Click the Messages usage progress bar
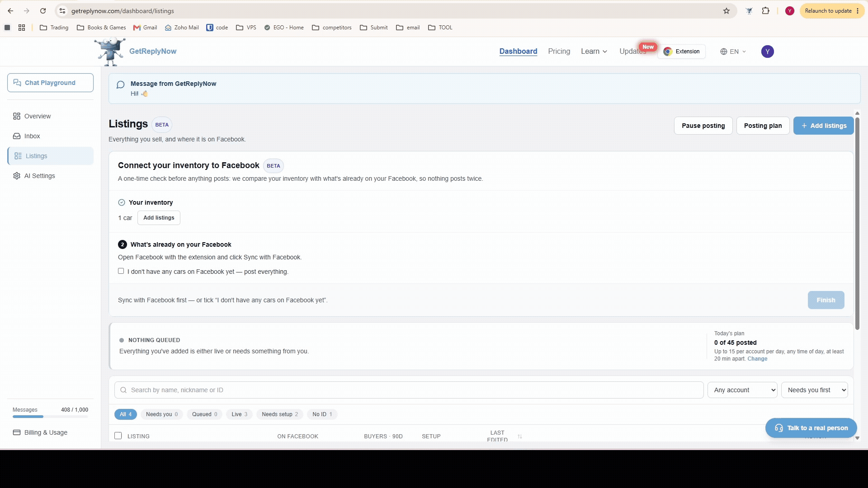 50,417
